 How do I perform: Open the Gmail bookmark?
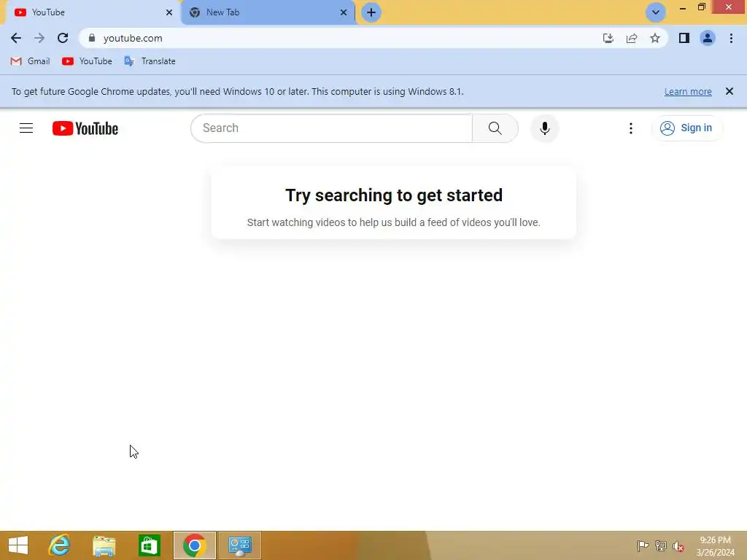coord(30,61)
